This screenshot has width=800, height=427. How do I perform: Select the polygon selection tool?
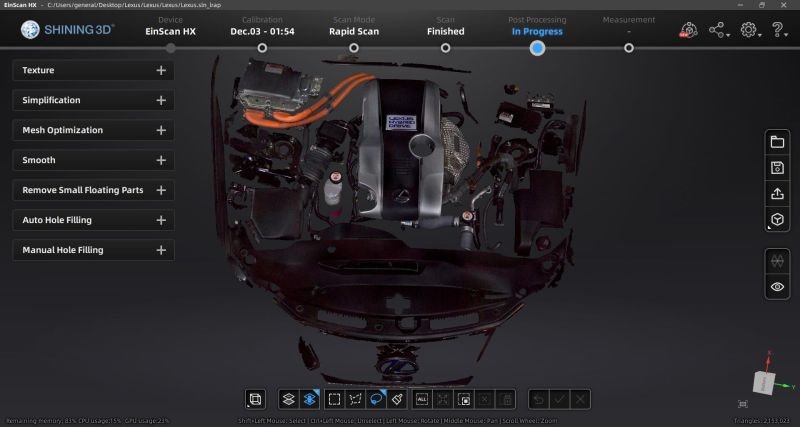356,399
